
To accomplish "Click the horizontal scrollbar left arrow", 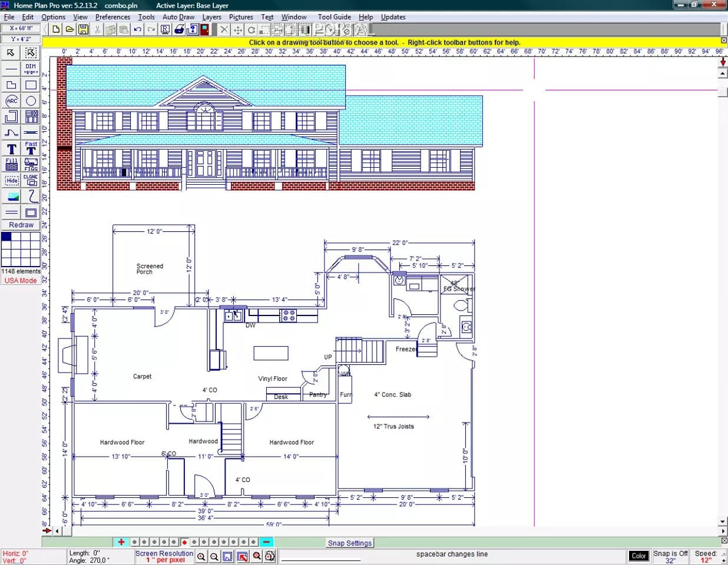I will pyautogui.click(x=57, y=531).
